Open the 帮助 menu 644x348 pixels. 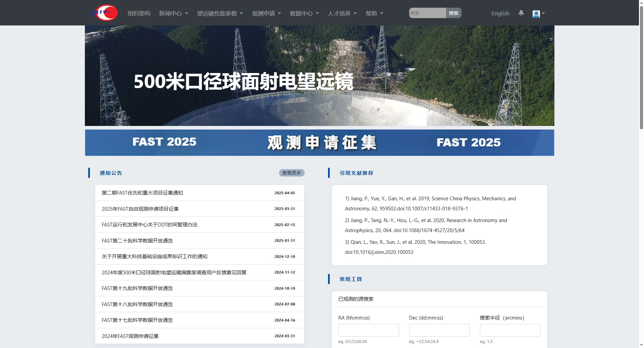[x=374, y=13]
